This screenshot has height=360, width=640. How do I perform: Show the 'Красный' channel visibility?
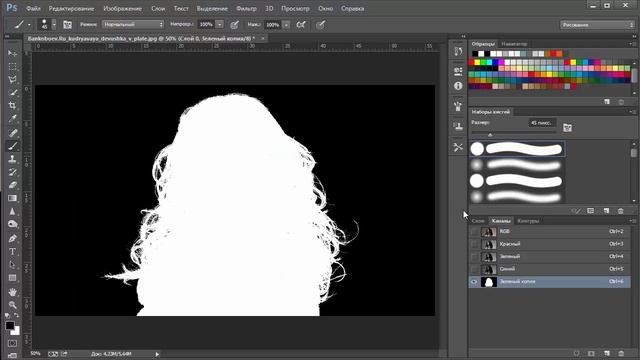(474, 244)
